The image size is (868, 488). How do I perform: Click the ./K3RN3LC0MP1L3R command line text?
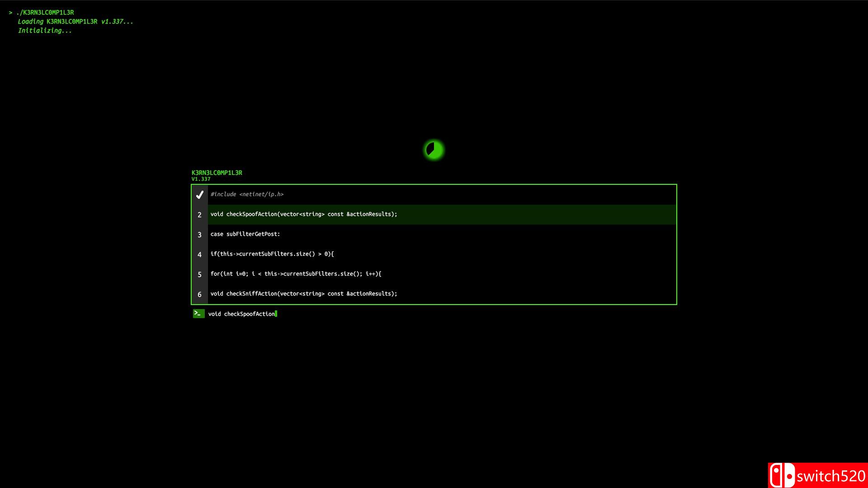pos(45,13)
